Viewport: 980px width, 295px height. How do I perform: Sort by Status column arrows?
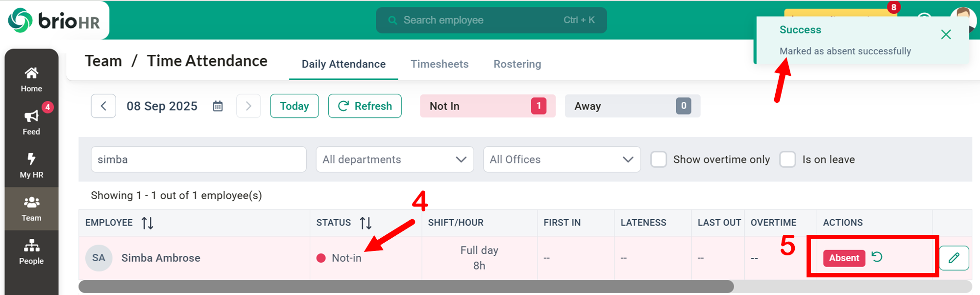(x=366, y=223)
